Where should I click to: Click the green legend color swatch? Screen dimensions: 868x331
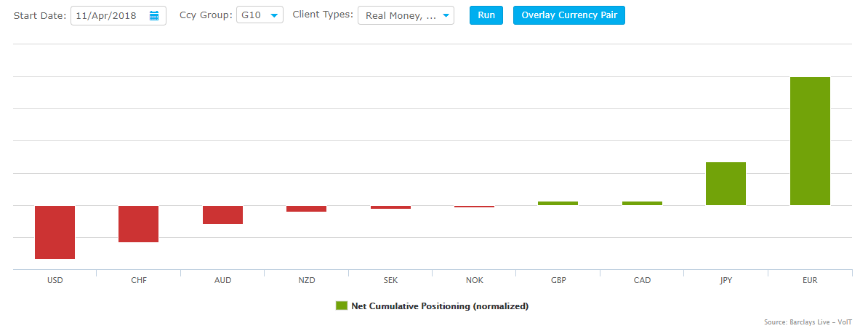click(x=342, y=306)
